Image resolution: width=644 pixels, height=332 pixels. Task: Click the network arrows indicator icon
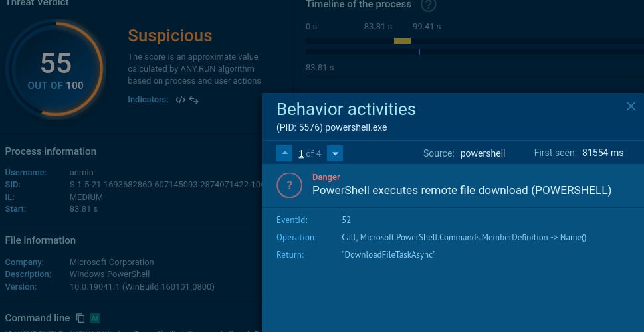pos(194,100)
